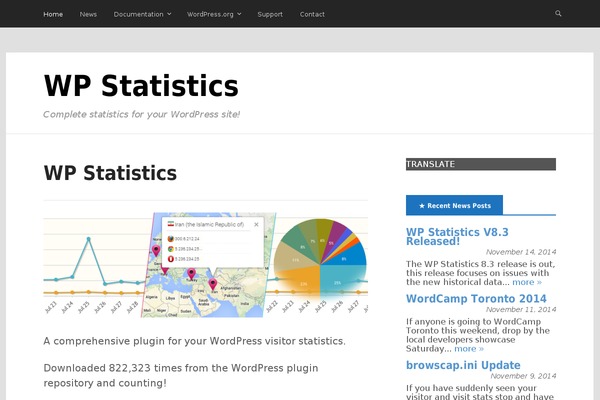Click the map pin over Iran
600x400 pixels.
(x=212, y=284)
